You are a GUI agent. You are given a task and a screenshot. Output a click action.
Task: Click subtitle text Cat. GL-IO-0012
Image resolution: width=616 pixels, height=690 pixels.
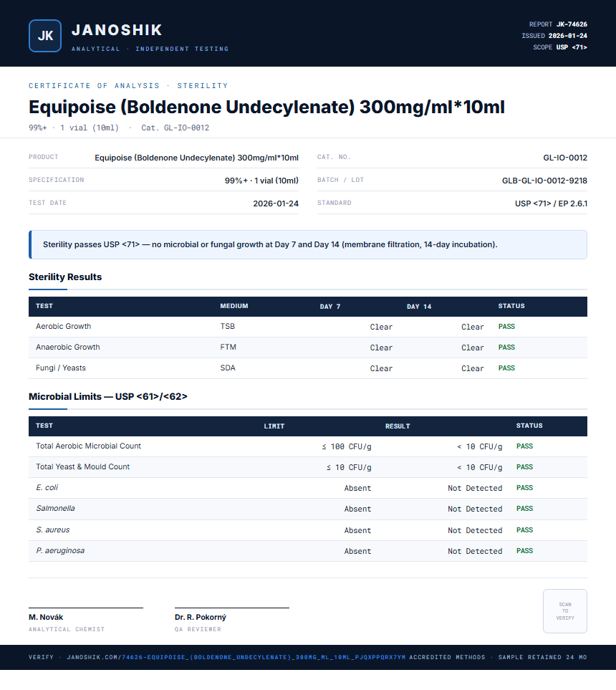click(175, 128)
